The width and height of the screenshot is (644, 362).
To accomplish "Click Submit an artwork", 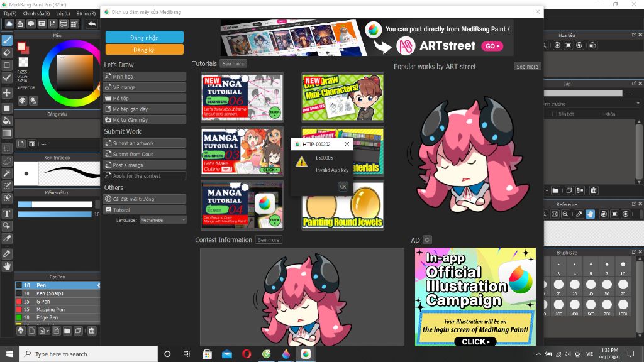I will pos(144,143).
